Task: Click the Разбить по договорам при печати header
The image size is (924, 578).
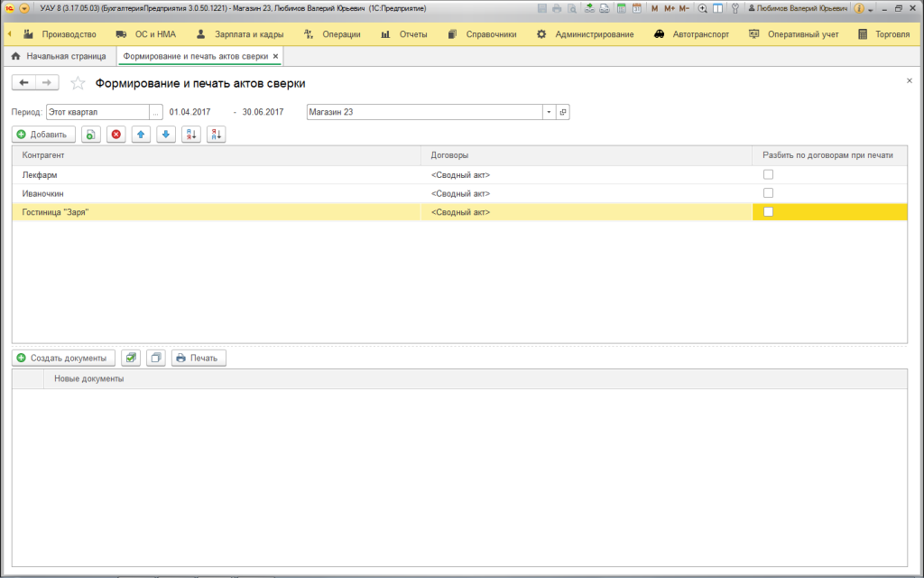Action: (x=830, y=155)
